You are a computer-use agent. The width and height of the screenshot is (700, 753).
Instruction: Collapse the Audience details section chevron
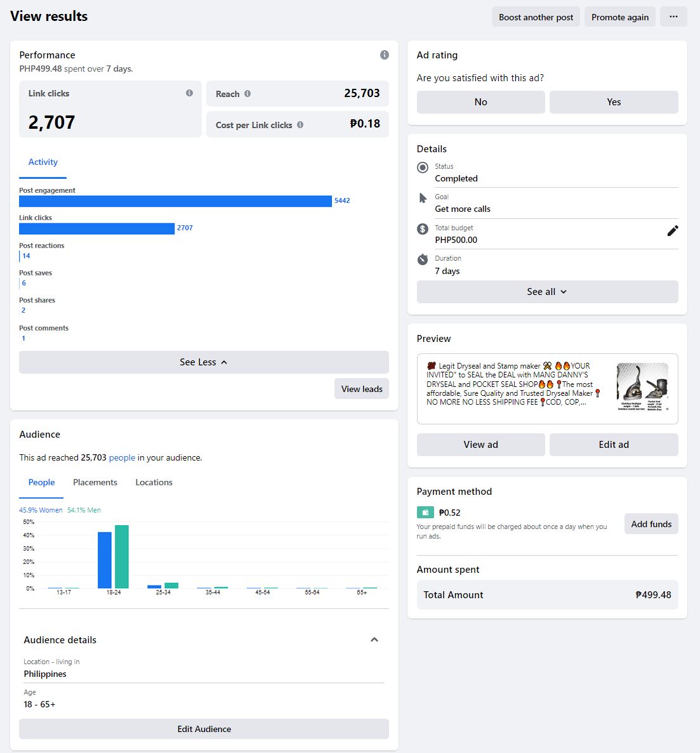(374, 639)
